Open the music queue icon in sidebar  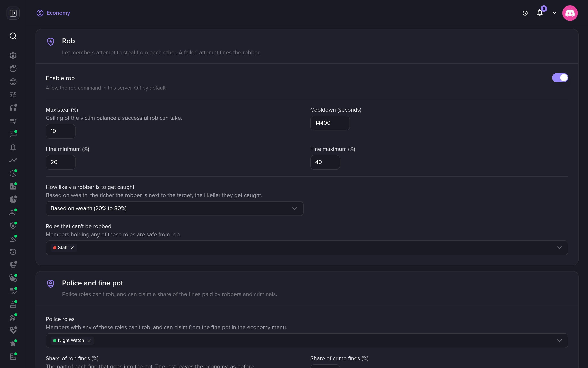tap(13, 121)
